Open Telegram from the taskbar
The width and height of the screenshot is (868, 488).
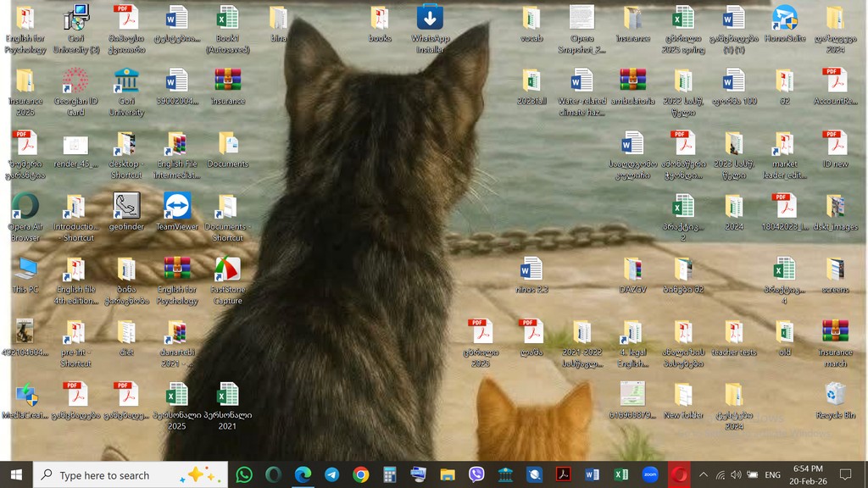click(x=331, y=474)
